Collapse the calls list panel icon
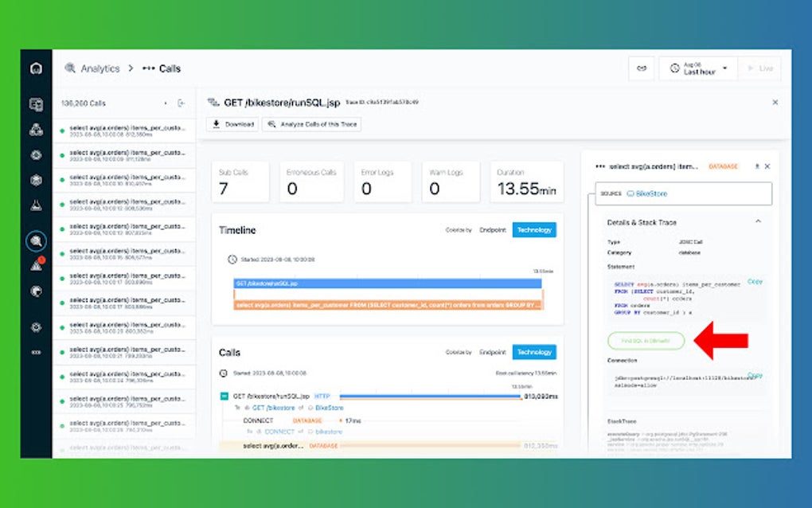 click(181, 103)
